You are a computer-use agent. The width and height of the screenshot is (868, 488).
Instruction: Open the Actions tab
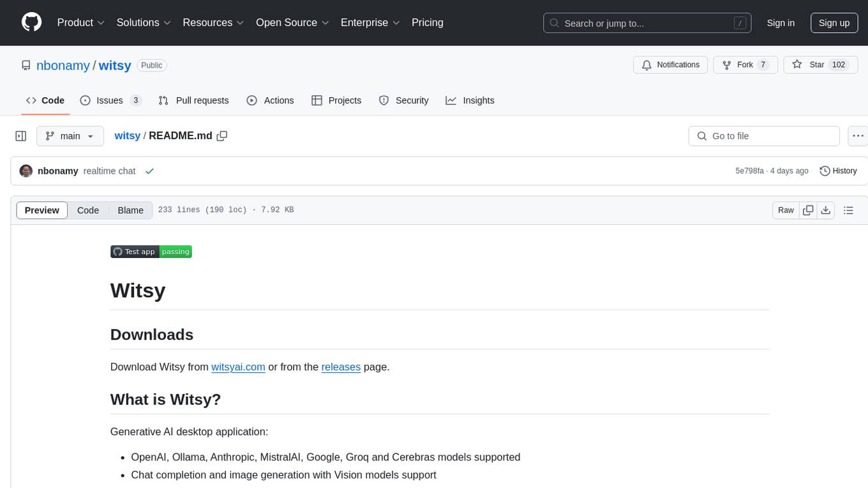pyautogui.click(x=270, y=100)
